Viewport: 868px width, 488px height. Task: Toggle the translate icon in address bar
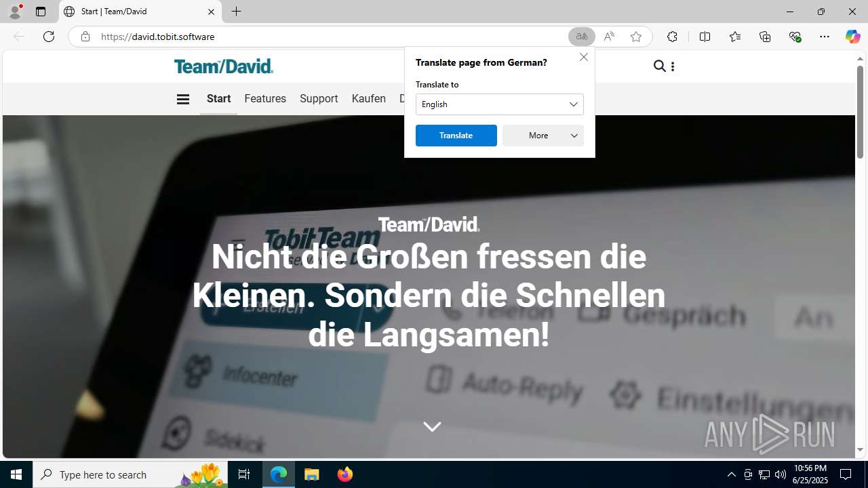click(x=581, y=37)
